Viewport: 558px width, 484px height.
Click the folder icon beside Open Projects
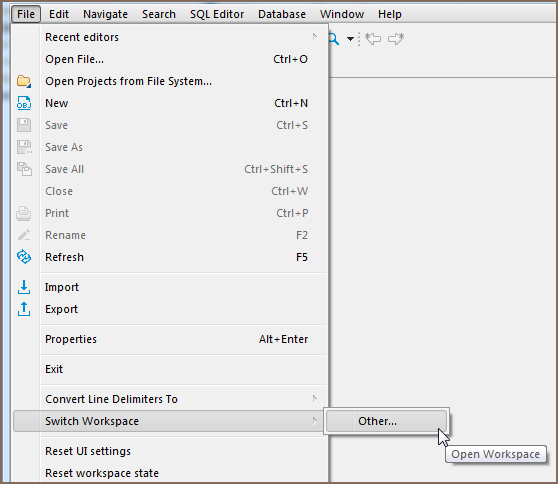click(x=24, y=81)
